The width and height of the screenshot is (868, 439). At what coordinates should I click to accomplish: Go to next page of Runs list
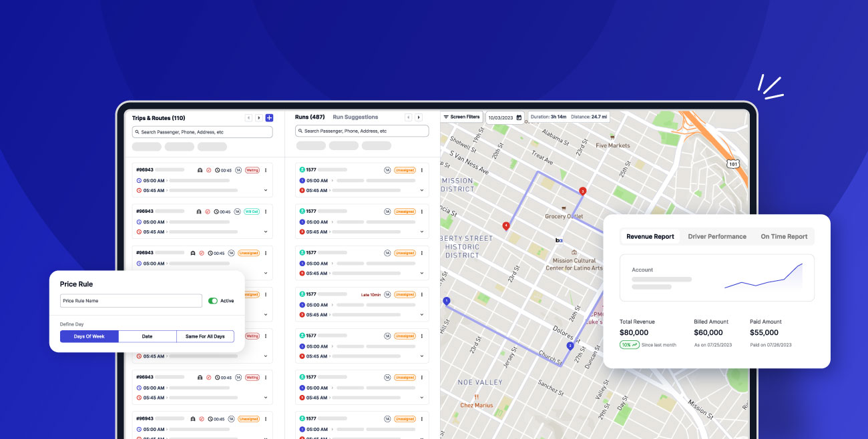click(x=419, y=117)
